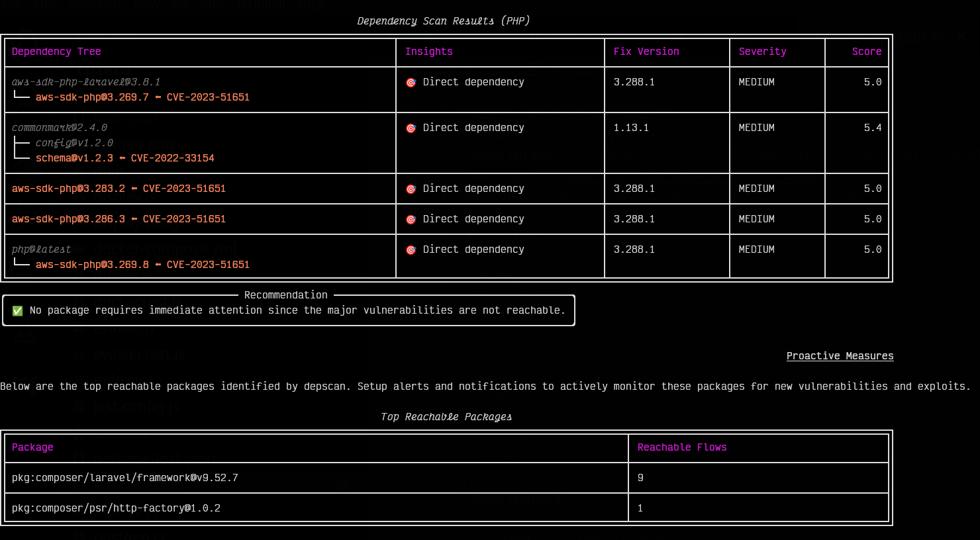The height and width of the screenshot is (540, 980).
Task: Click target icon in aws-sdk-php@3.283.2 row
Action: point(411,189)
